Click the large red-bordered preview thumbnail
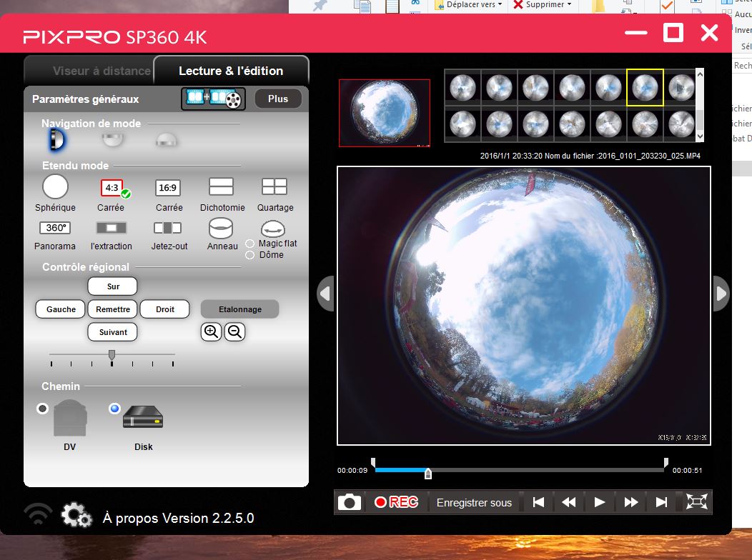 pyautogui.click(x=385, y=113)
